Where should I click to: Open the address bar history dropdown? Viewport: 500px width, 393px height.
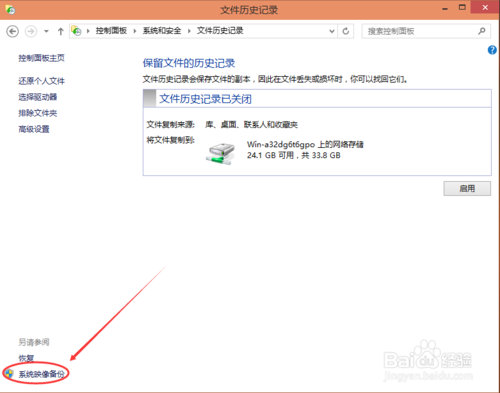pos(332,31)
